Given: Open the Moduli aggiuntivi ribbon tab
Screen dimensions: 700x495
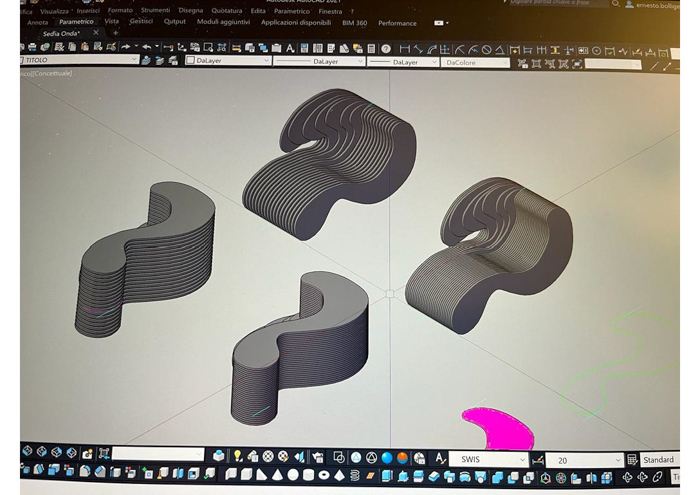Looking at the screenshot, I should (222, 21).
